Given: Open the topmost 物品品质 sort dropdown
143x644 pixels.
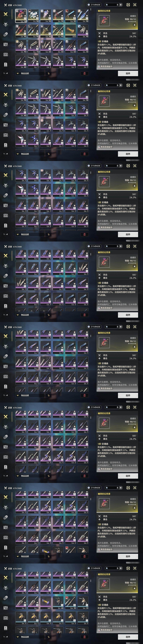Looking at the screenshot, I should point(30,73).
